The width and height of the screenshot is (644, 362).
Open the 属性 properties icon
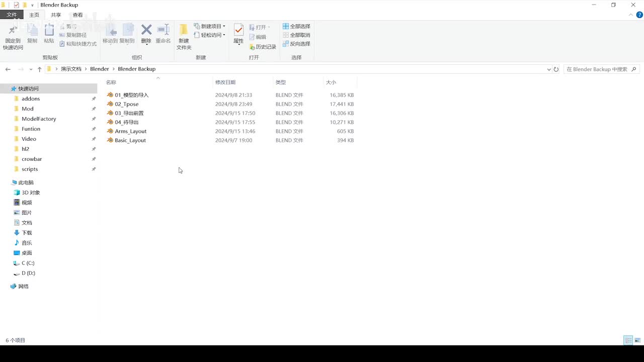(x=238, y=30)
